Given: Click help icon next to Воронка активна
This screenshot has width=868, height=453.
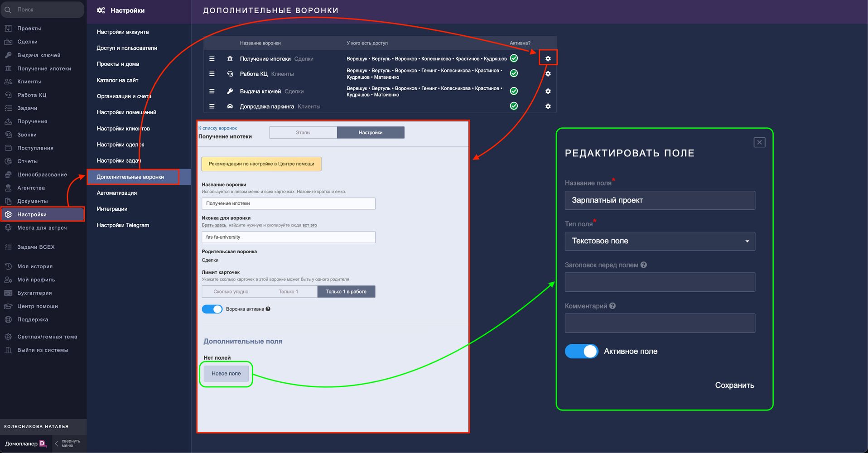Looking at the screenshot, I should coord(268,309).
